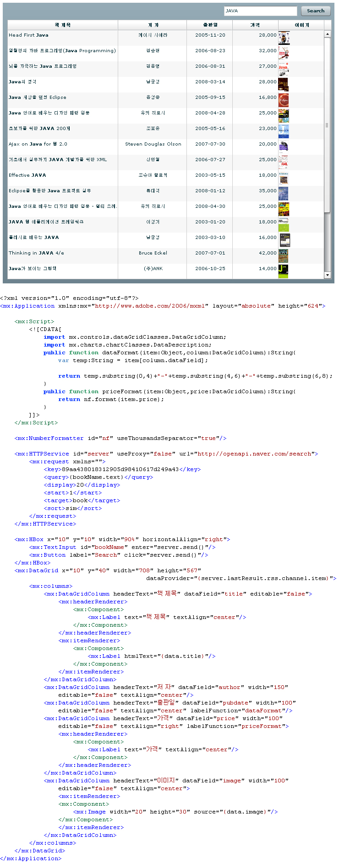Click the '<mx:TextInput id="bookName"' code line
The image size is (339, 868).
[122, 548]
